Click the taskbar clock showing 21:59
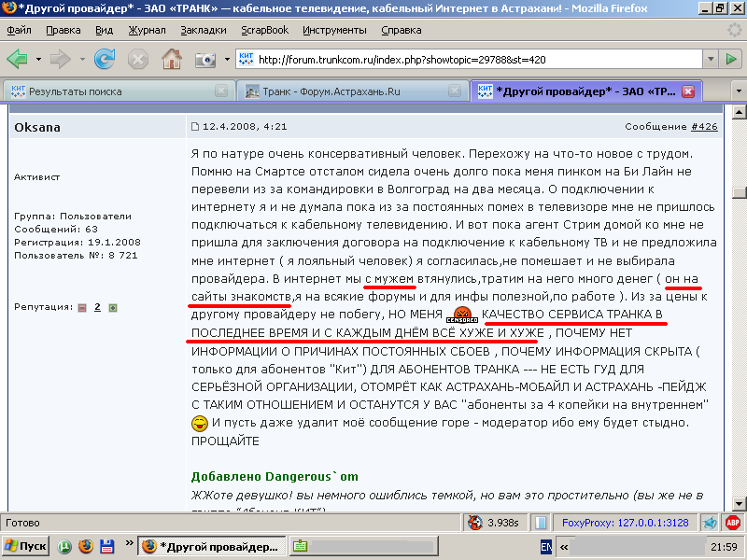The width and height of the screenshot is (747, 560). (724, 547)
